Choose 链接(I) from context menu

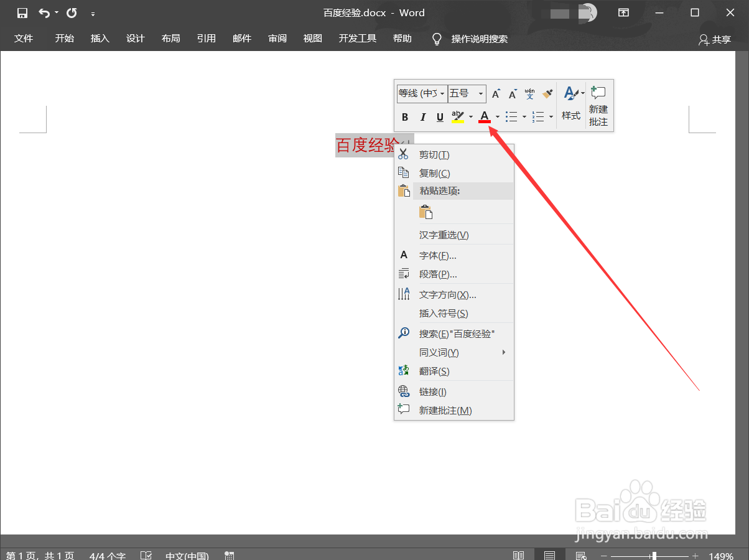click(x=454, y=391)
